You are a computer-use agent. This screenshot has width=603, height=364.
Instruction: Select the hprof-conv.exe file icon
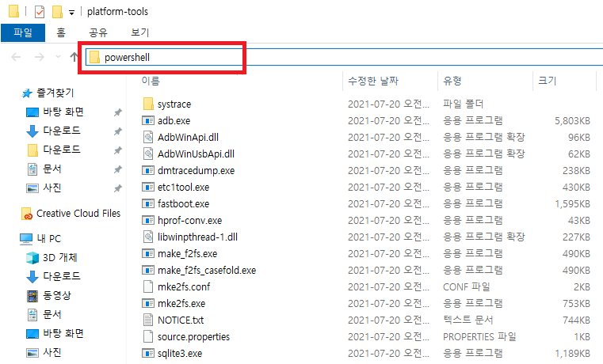148,221
